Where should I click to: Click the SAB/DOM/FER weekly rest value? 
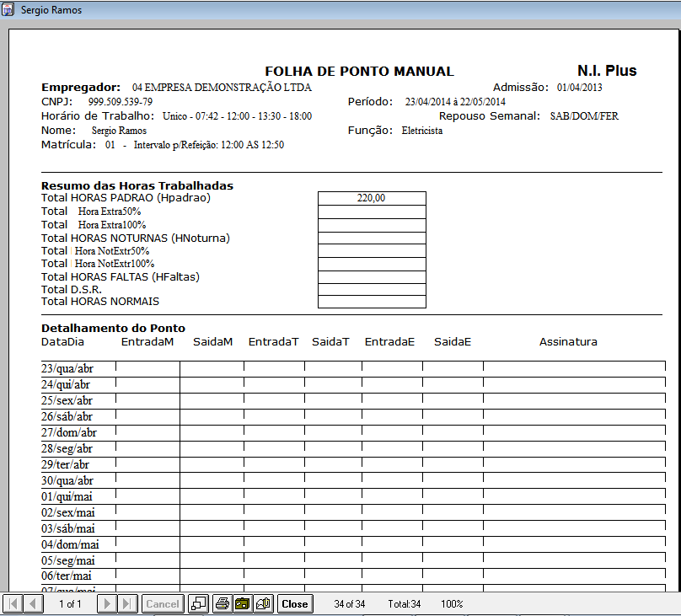[x=584, y=116]
